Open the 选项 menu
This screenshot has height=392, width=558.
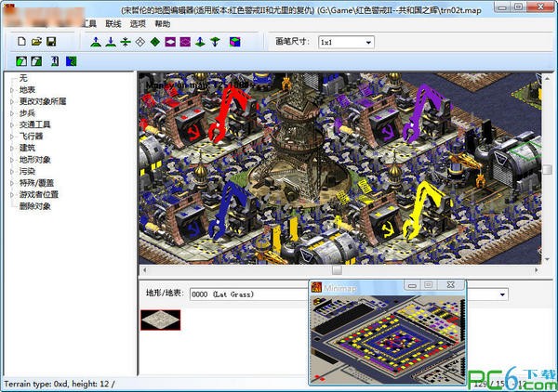(138, 23)
